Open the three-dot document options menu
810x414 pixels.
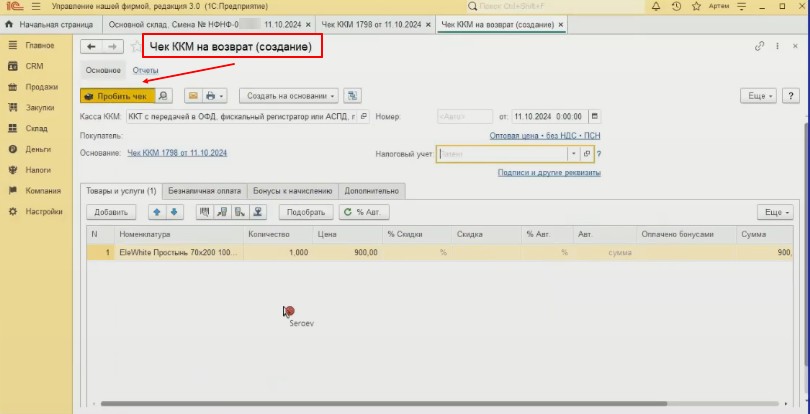(x=777, y=46)
